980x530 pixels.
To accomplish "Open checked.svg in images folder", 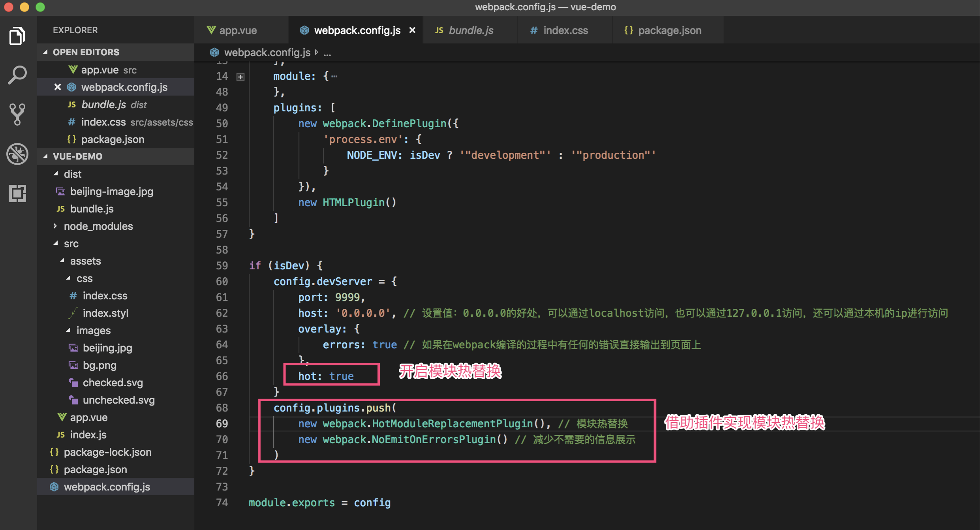I will (113, 383).
